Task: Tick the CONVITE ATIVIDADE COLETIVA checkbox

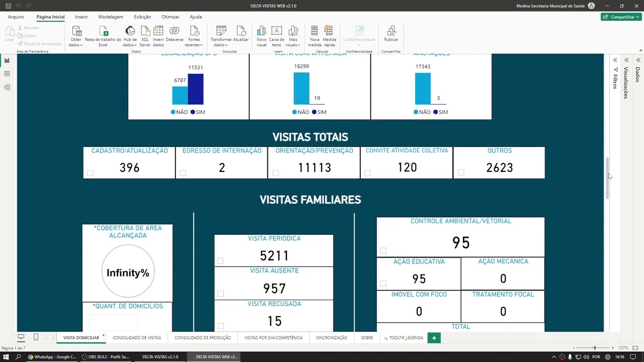Action: [367, 173]
